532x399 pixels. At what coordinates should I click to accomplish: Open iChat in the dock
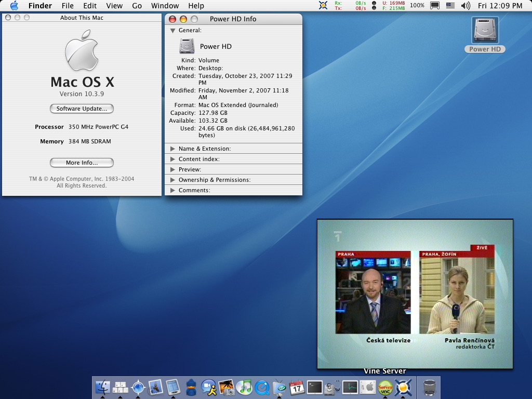click(x=208, y=387)
